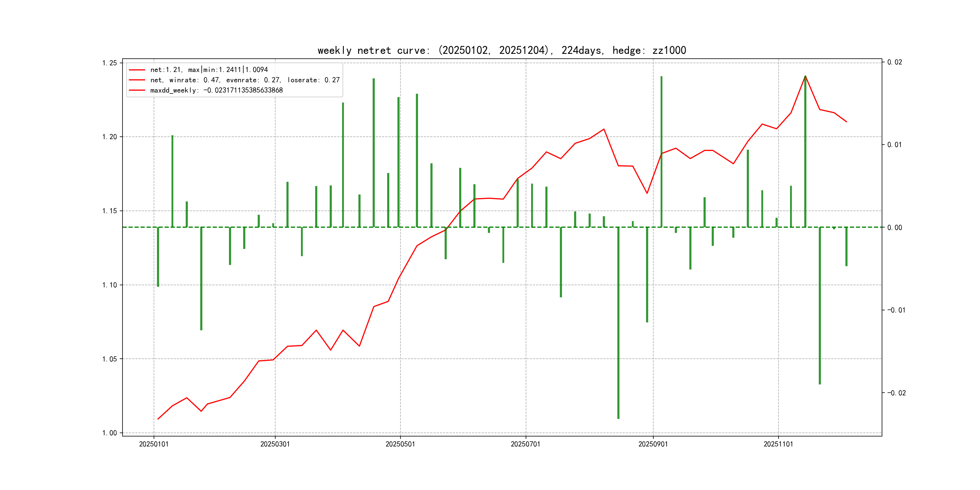980x490 pixels.
Task: Click the red line swatch beside net:1.21 legend
Action: [x=137, y=70]
